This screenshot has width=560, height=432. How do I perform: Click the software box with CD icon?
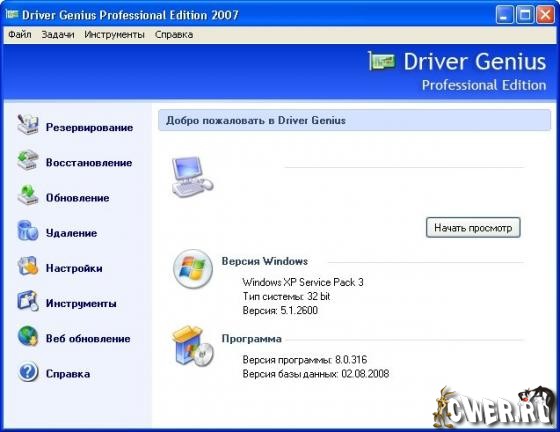point(193,346)
